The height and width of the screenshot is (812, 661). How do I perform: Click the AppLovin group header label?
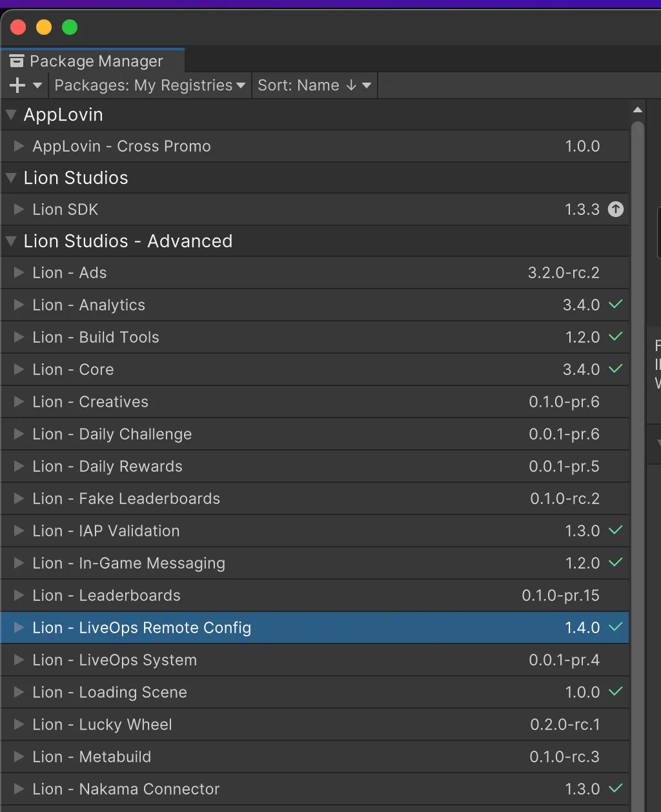coord(63,115)
